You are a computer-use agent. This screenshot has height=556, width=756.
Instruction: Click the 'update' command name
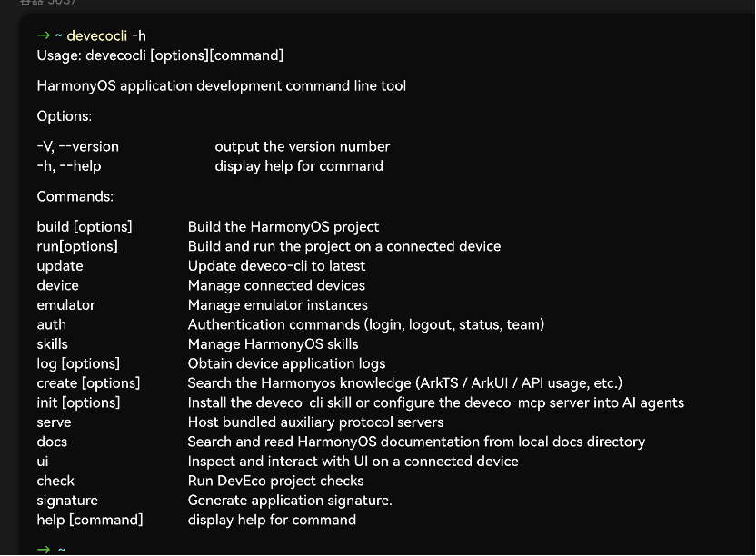(x=60, y=266)
